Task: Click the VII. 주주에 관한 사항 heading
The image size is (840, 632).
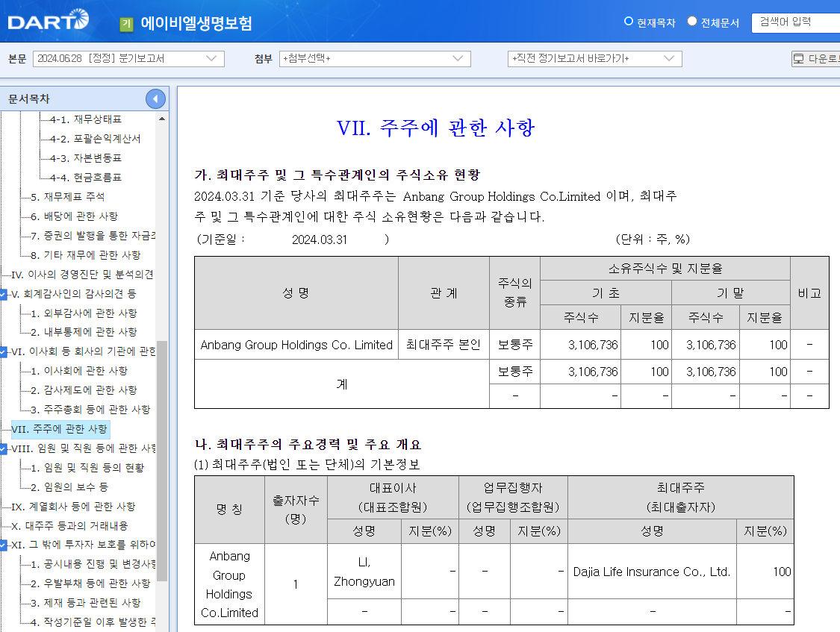Action: tap(435, 128)
